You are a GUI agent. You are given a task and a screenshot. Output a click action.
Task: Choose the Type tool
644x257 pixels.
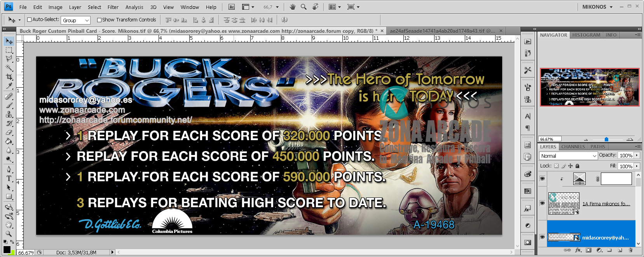click(9, 178)
